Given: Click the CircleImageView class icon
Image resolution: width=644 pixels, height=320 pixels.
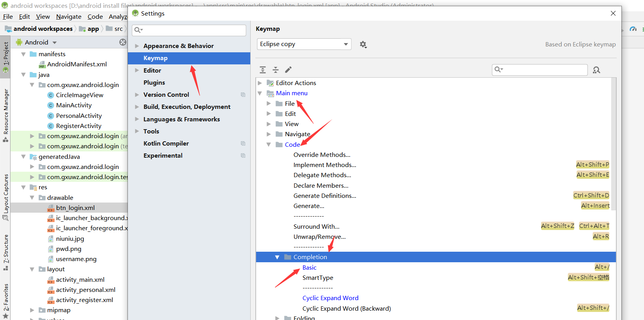Looking at the screenshot, I should point(50,95).
